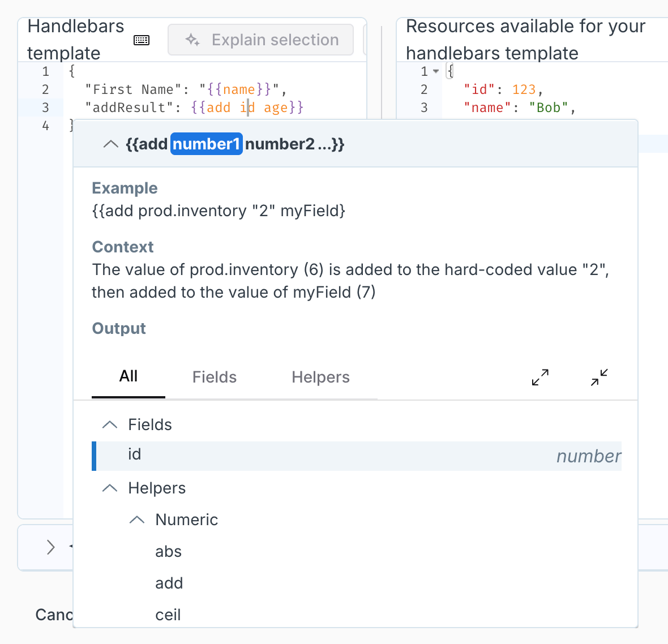Pick the ceil helper
Screen dimensions: 668x644
point(168,615)
